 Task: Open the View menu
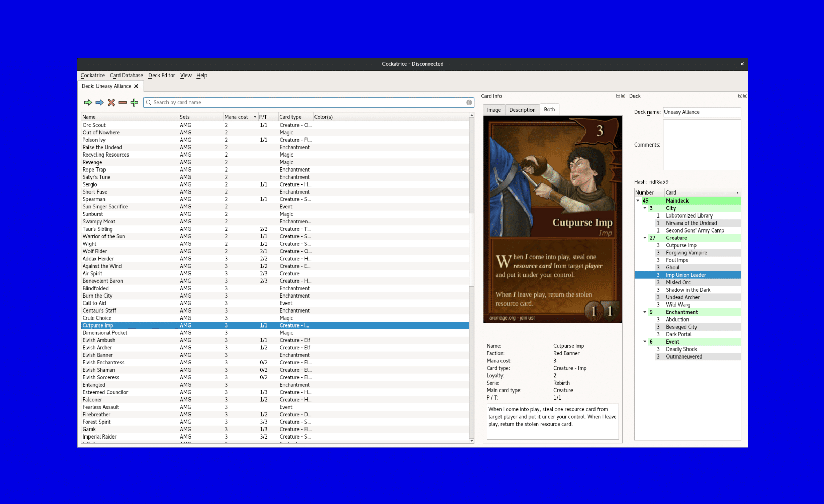click(x=186, y=75)
